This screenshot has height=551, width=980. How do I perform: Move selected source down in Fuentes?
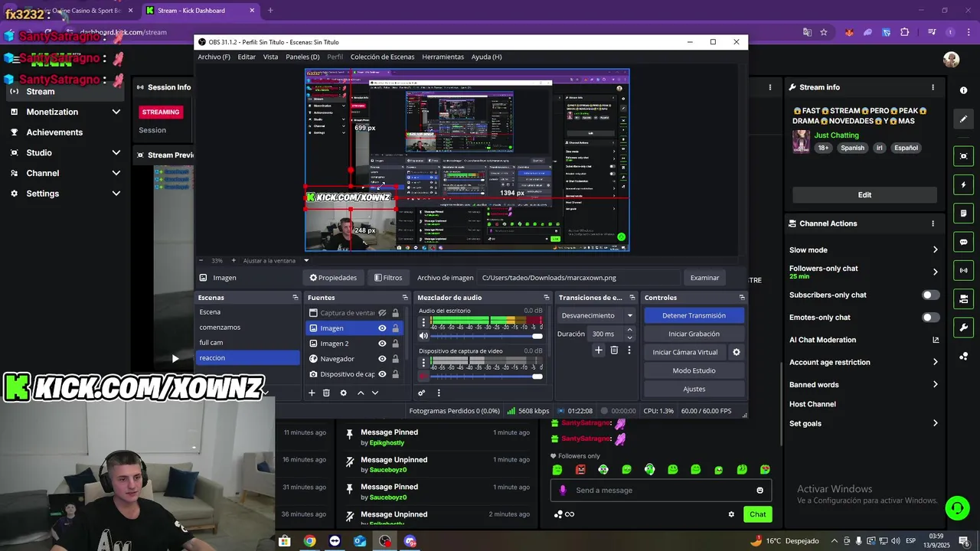(x=375, y=393)
